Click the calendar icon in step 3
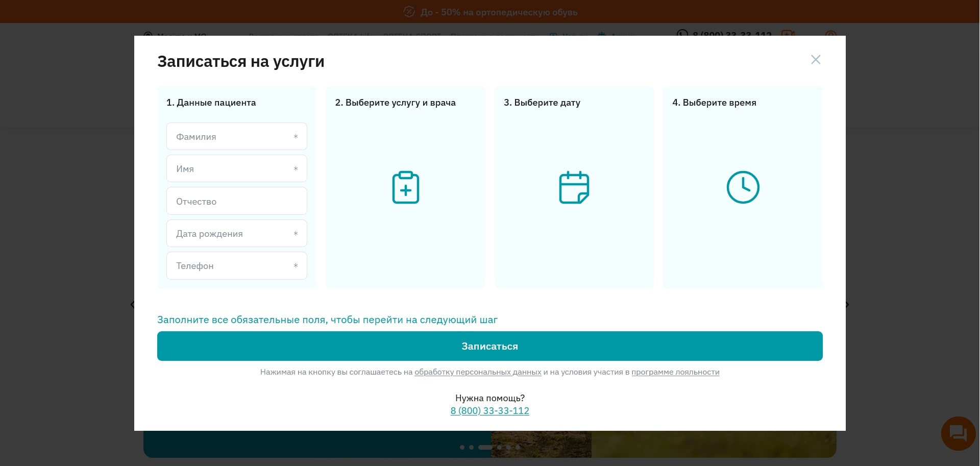 click(x=574, y=187)
